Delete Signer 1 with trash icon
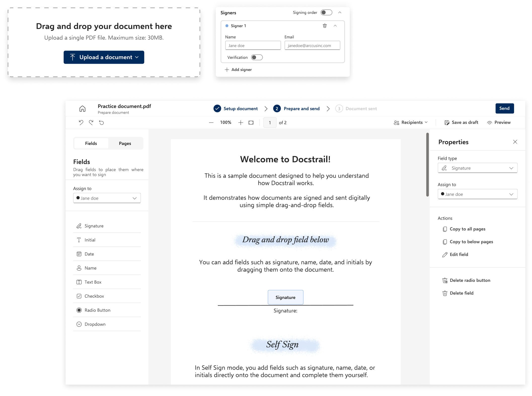Image resolution: width=532 pixels, height=396 pixels. (x=325, y=26)
